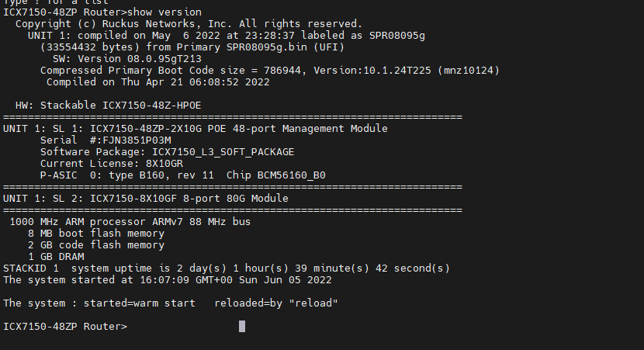Click the final "ICX7150-48ZP Router>" prompt
This screenshot has width=644, height=350.
pos(65,327)
